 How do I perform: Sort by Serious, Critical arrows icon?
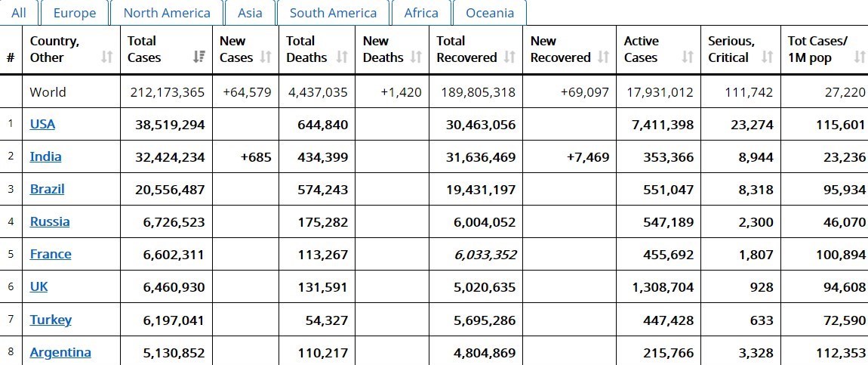click(x=767, y=57)
